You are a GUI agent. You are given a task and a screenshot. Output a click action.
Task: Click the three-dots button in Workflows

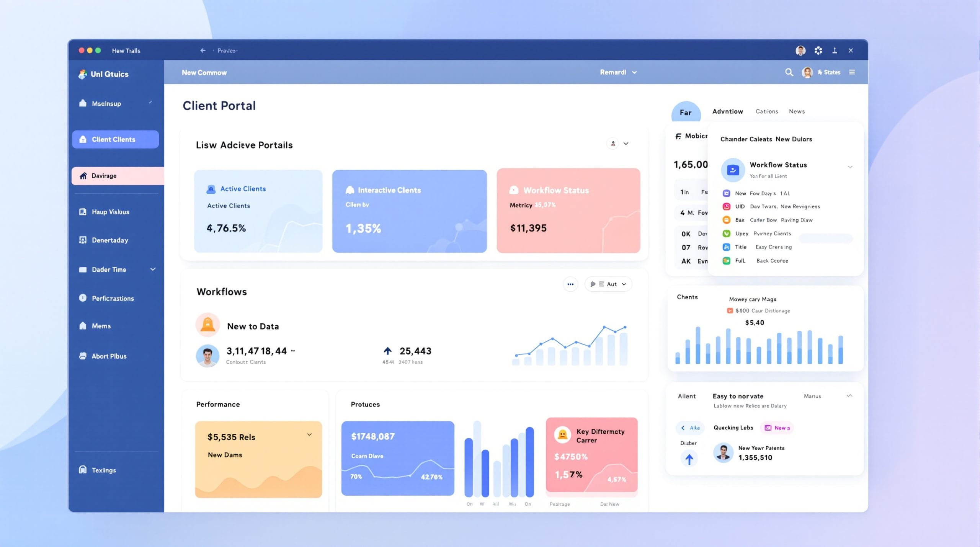coord(570,284)
